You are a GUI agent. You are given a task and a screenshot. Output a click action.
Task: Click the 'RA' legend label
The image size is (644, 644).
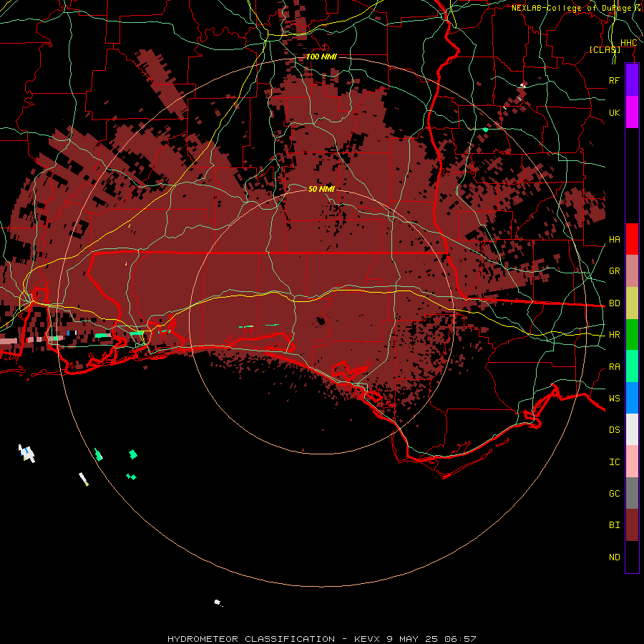(614, 367)
